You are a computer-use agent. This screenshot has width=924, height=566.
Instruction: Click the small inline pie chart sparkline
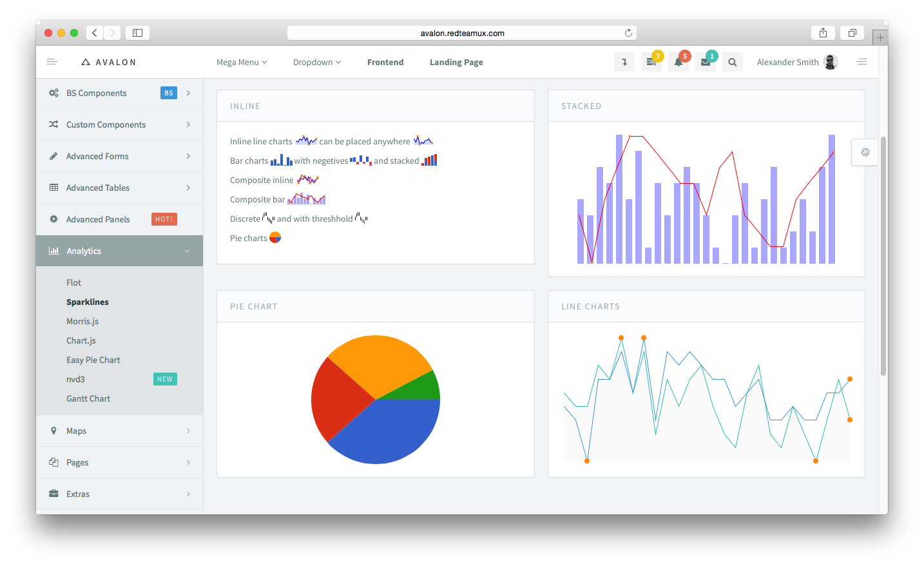click(275, 237)
